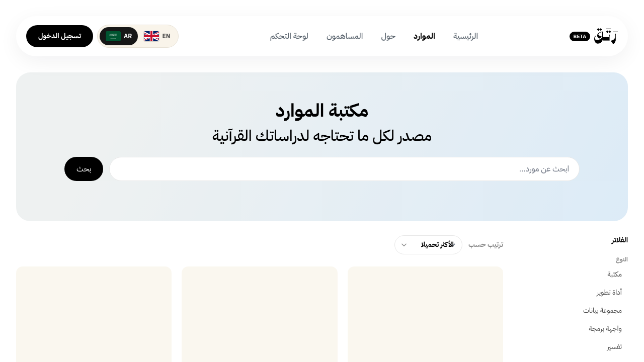Switch language to EN
Screen dimensions: 644x362
pyautogui.click(x=157, y=36)
